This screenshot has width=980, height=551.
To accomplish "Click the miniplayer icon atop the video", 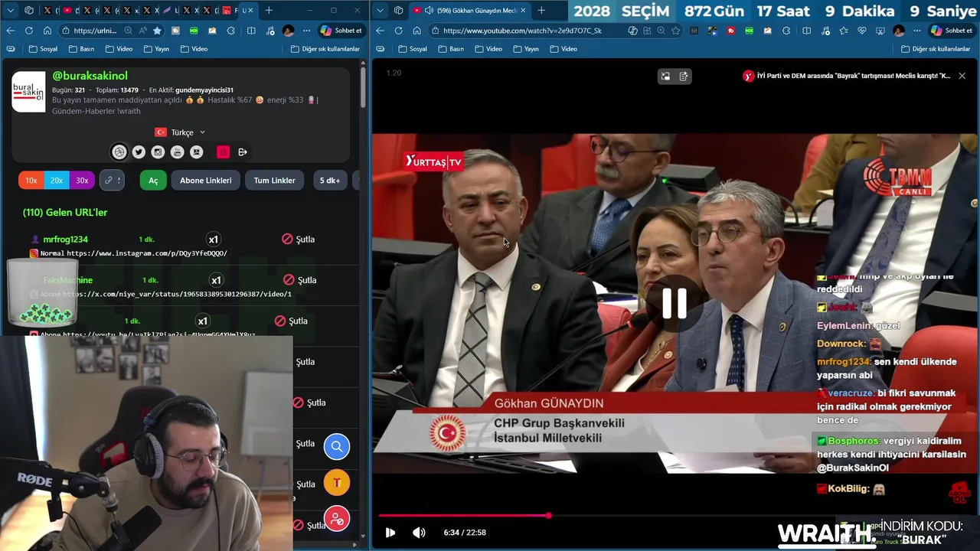I will pyautogui.click(x=665, y=76).
